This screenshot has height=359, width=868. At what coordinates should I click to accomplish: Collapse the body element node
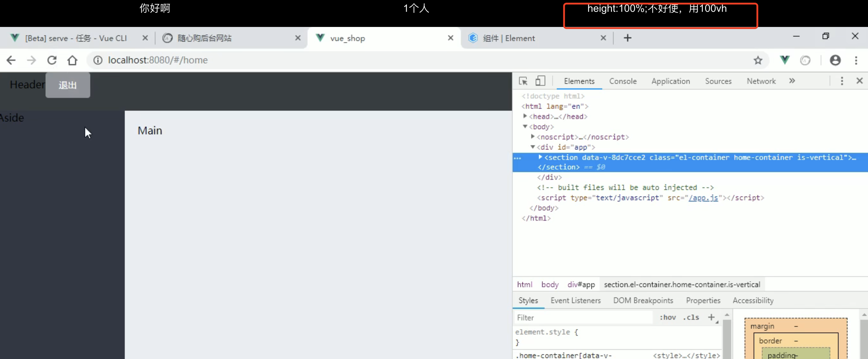click(x=525, y=127)
